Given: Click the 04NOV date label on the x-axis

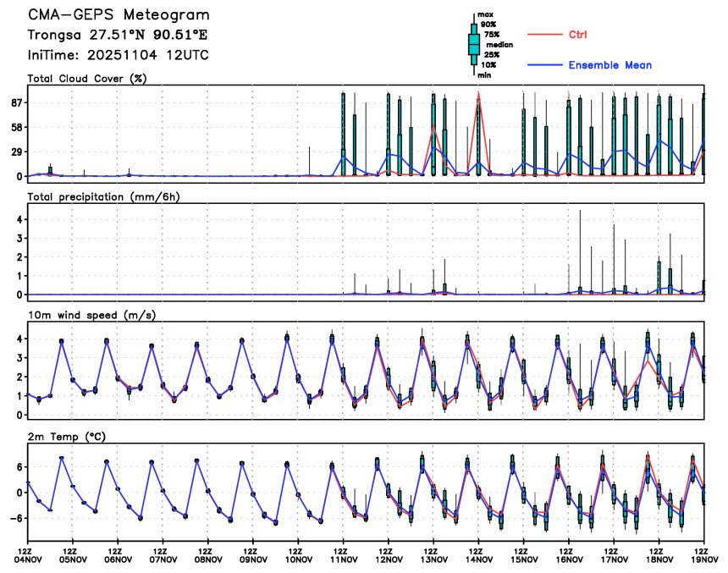Looking at the screenshot, I should coord(28,559).
